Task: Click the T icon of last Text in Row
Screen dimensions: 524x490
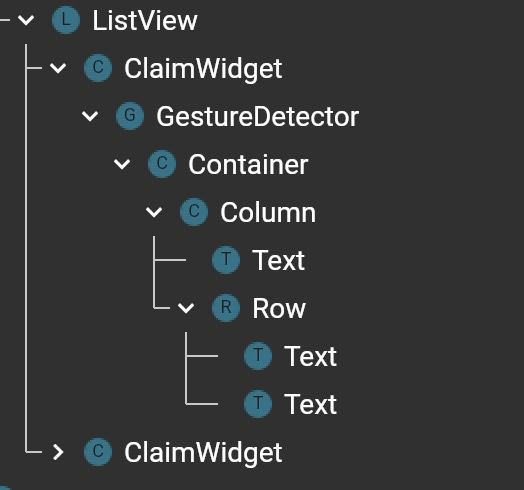Action: click(x=258, y=404)
